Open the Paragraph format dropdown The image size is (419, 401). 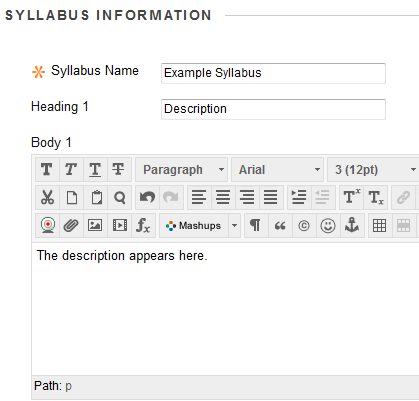pyautogui.click(x=182, y=170)
